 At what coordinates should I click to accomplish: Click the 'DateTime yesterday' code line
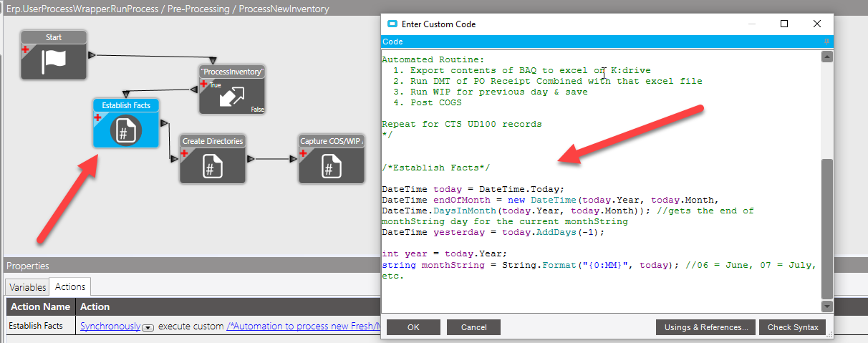coord(493,232)
